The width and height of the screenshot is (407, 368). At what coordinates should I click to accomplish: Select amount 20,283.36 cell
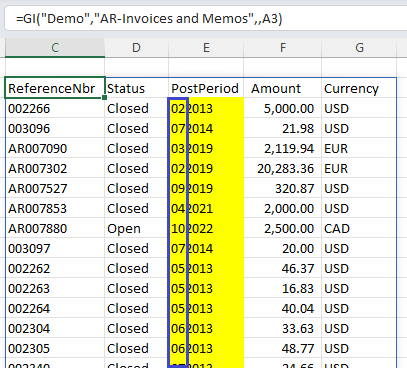tap(283, 168)
